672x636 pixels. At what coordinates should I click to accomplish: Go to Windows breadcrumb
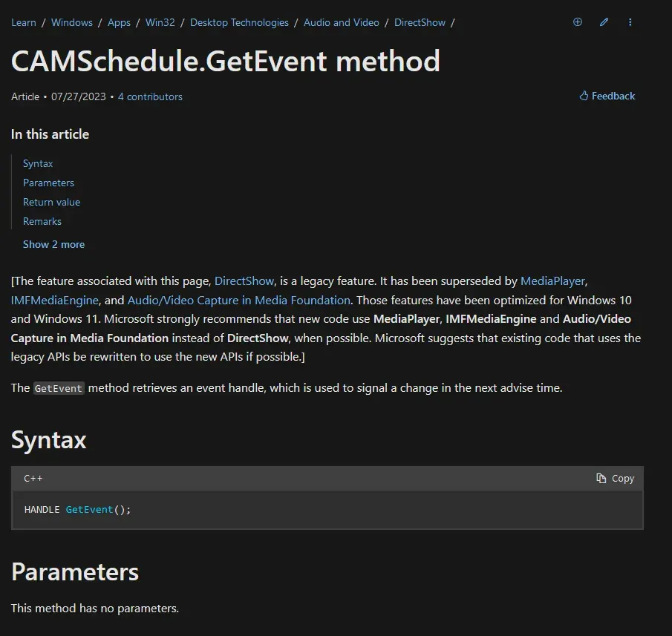pyautogui.click(x=71, y=22)
